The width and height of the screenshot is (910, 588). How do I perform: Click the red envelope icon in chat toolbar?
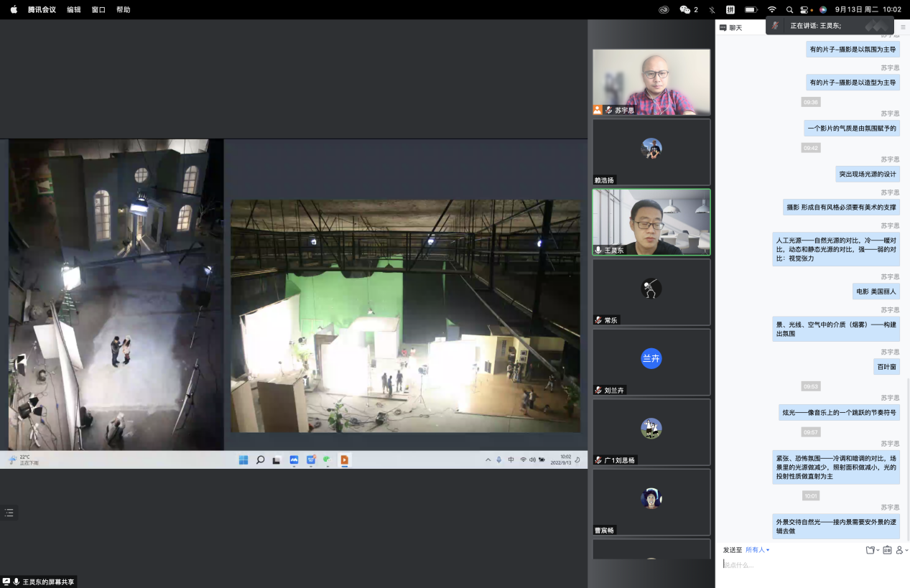pos(887,550)
